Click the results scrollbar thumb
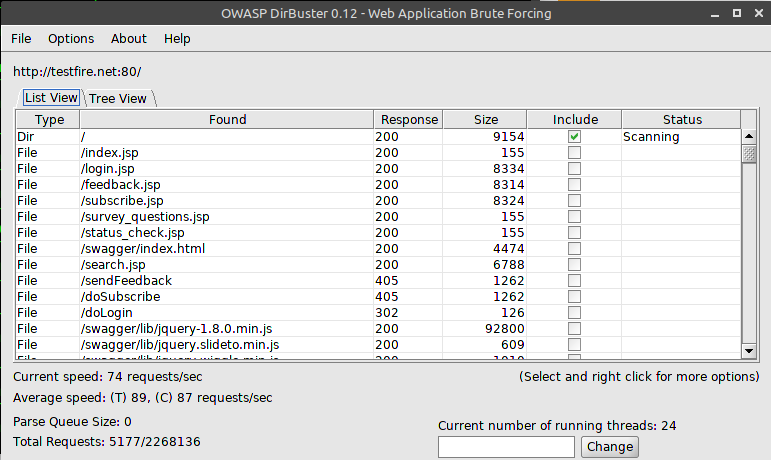The image size is (771, 460). tap(748, 154)
